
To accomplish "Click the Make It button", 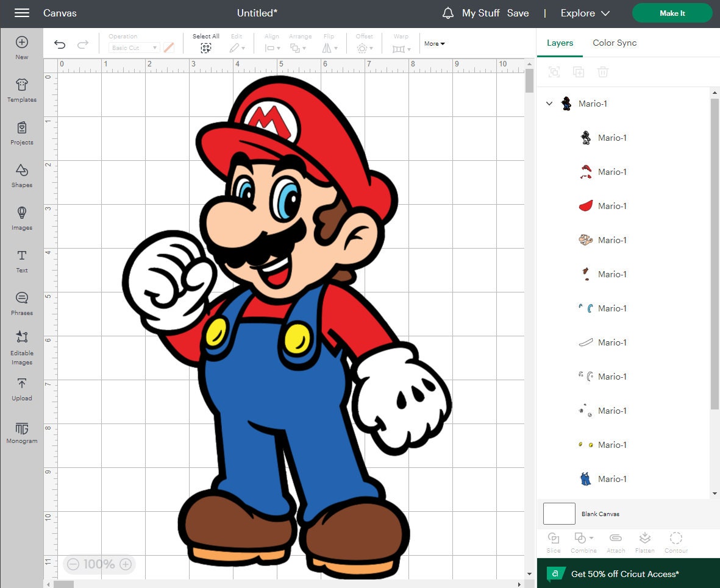I will click(x=672, y=13).
